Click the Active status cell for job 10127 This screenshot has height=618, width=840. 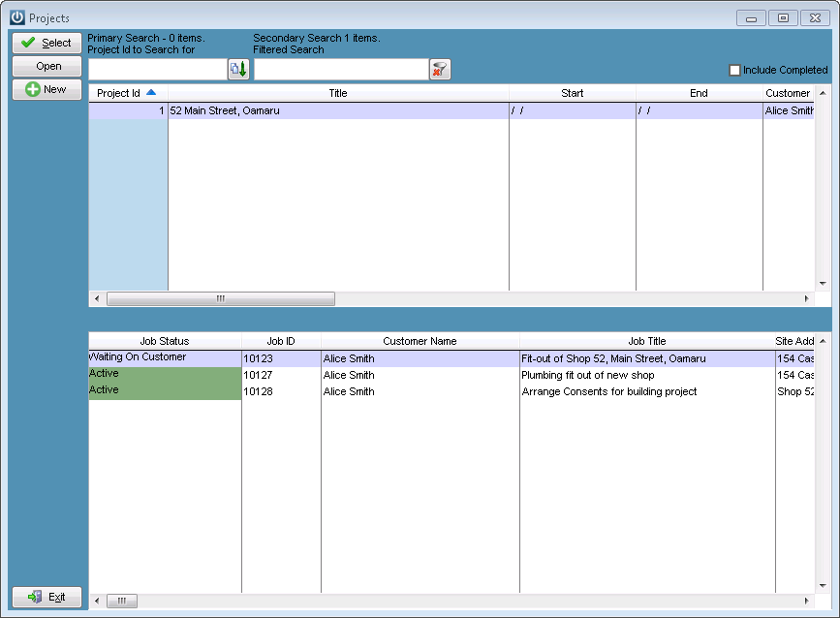165,375
